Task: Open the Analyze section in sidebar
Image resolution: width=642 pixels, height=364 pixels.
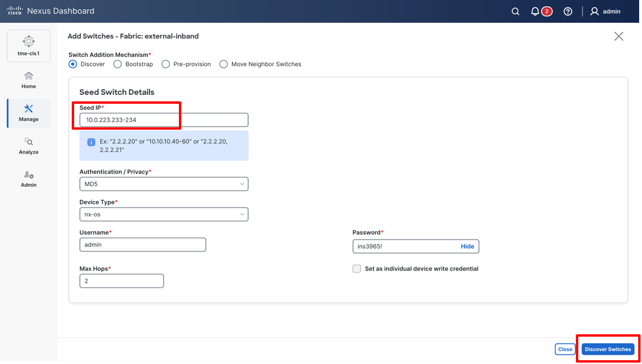Action: [x=29, y=146]
